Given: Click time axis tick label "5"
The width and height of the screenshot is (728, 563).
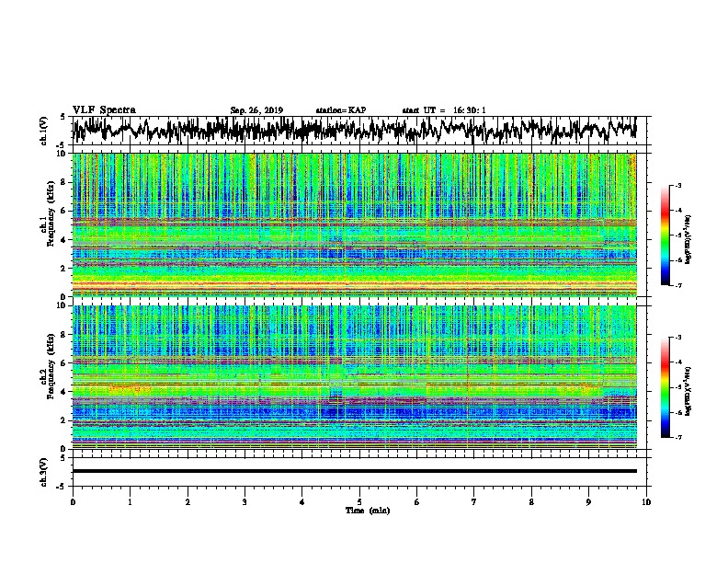Looking at the screenshot, I should click(359, 501).
